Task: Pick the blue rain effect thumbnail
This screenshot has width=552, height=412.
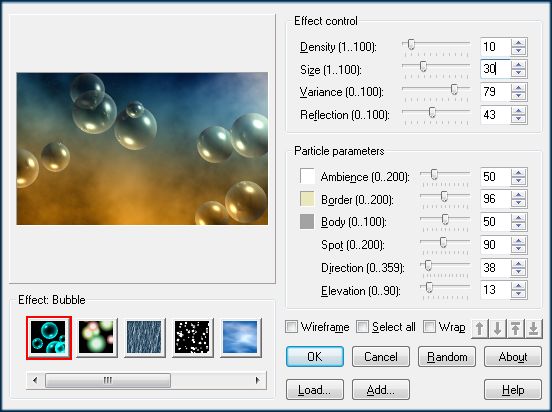Action: point(144,337)
